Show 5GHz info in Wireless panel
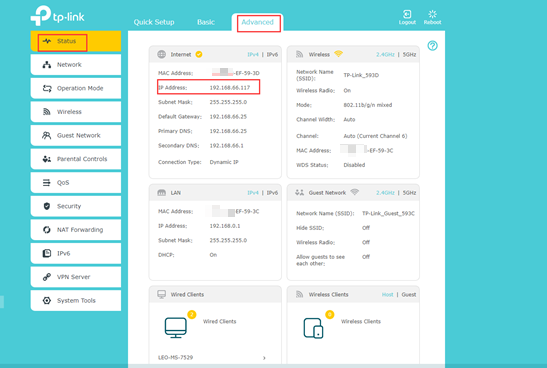Screen dimensions: 547x368 point(410,54)
